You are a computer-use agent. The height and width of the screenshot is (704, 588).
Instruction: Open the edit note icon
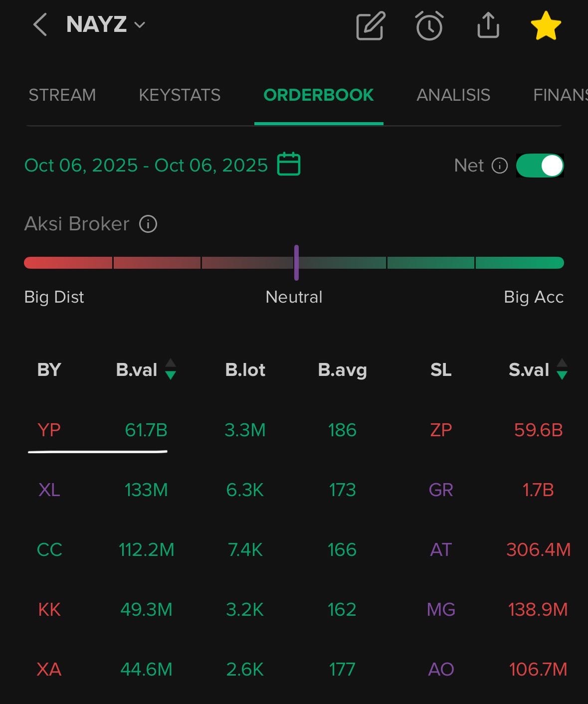click(x=371, y=26)
